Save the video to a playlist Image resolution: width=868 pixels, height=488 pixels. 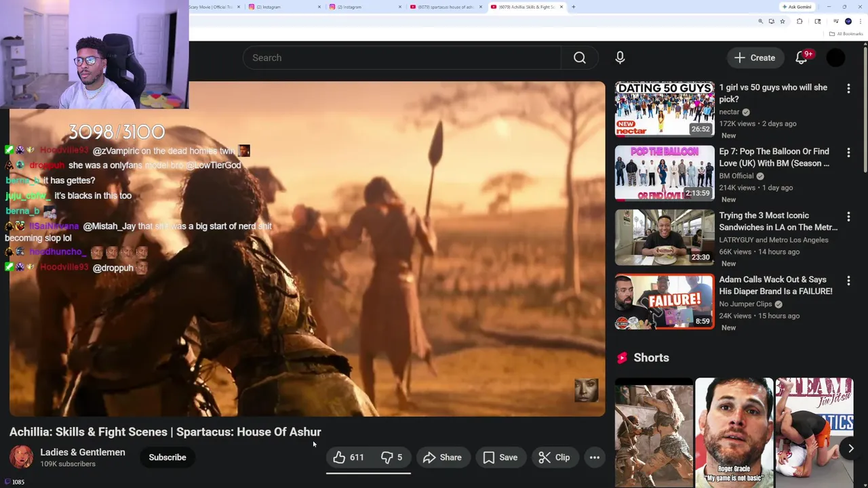click(500, 457)
